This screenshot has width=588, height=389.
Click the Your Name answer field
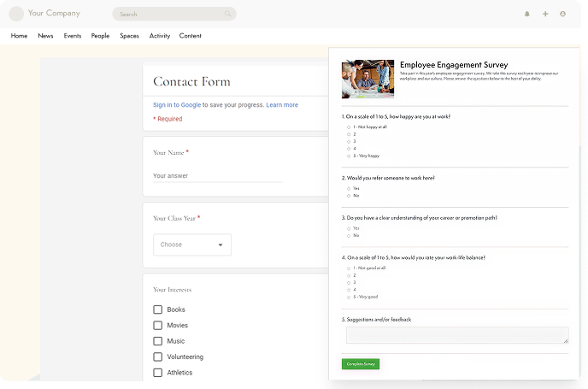coord(217,176)
